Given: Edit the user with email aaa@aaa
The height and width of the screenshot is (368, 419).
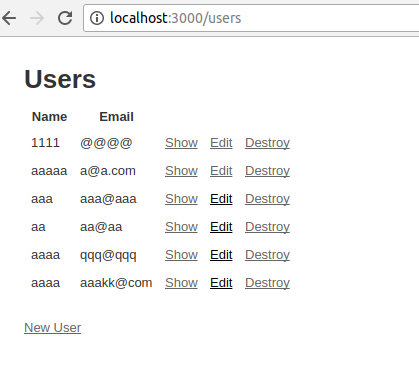Looking at the screenshot, I should pyautogui.click(x=221, y=199).
